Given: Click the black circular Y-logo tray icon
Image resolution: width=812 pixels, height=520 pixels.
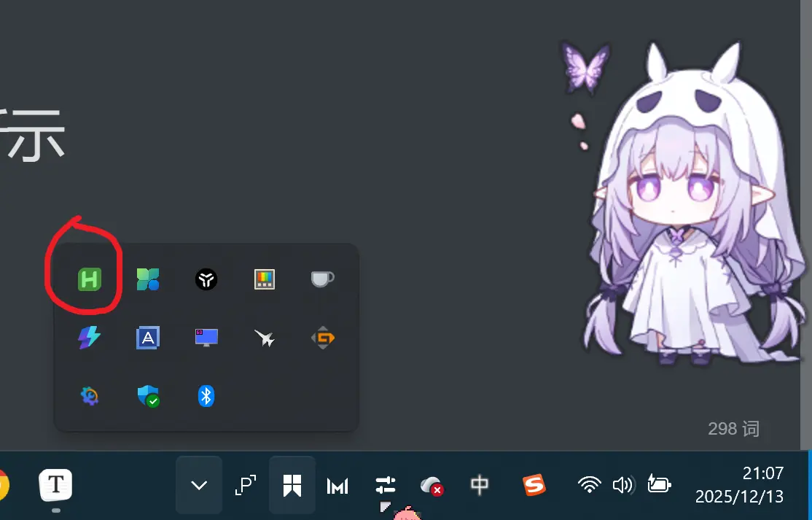Looking at the screenshot, I should click(206, 279).
